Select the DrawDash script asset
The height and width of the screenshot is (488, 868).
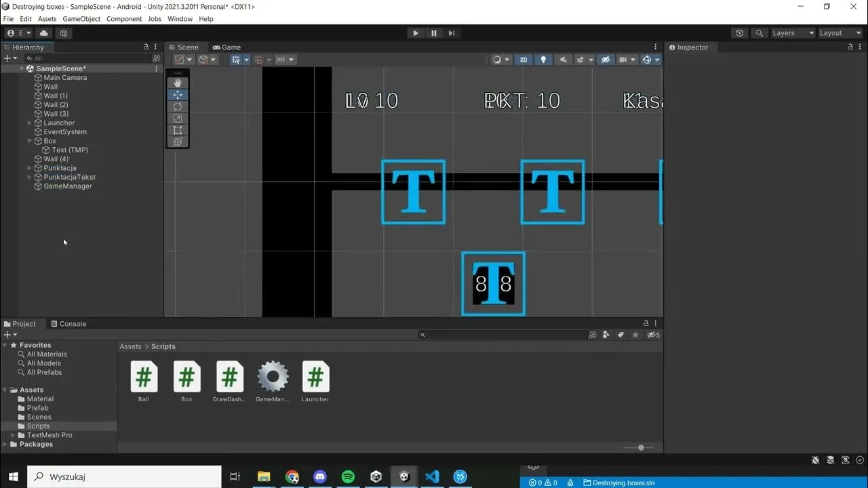point(229,381)
